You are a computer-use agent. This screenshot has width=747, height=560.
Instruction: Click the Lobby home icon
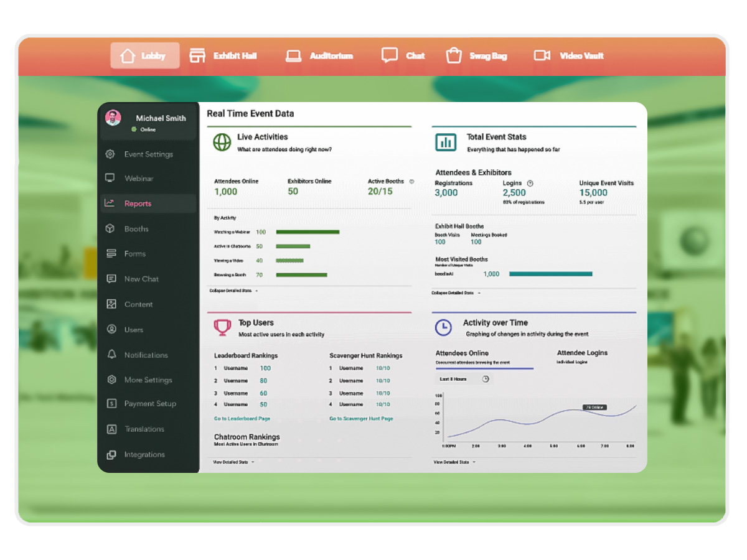coord(128,56)
